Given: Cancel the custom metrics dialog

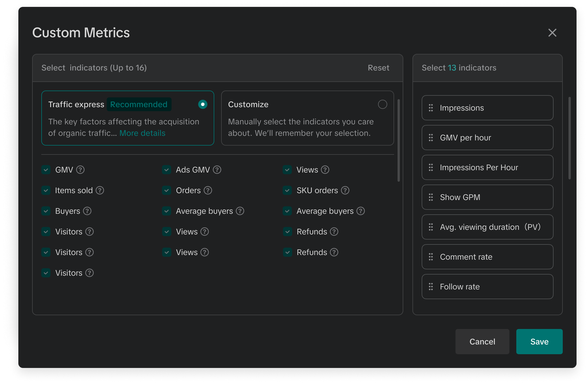Looking at the screenshot, I should (482, 341).
